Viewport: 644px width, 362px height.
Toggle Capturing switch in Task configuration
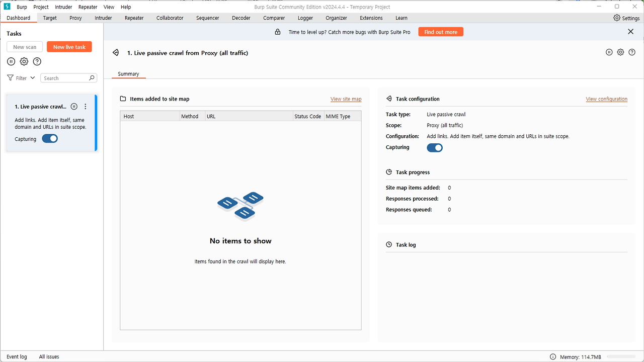[435, 148]
